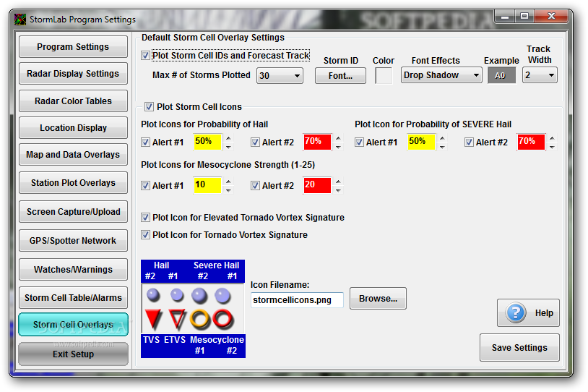Increase Mesocyclone Alert #1 value
Image resolution: width=588 pixels, height=392 pixels.
228,182
